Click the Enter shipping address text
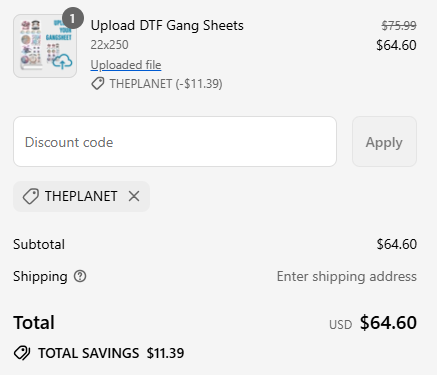The width and height of the screenshot is (437, 375). (x=347, y=276)
